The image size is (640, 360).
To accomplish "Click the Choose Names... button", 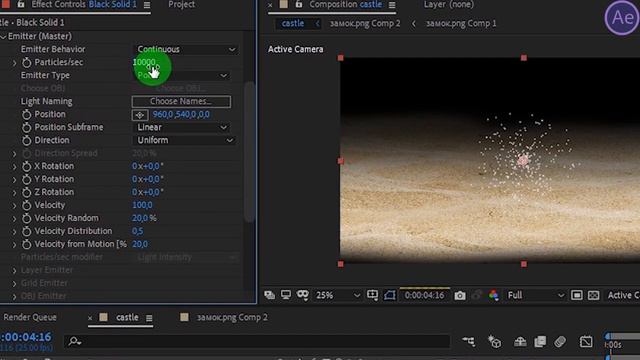I will tap(181, 101).
